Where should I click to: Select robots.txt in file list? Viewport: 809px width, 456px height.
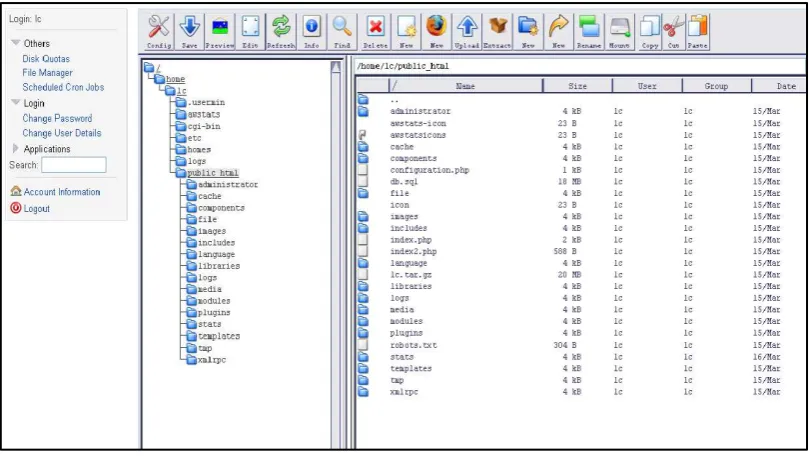(413, 345)
